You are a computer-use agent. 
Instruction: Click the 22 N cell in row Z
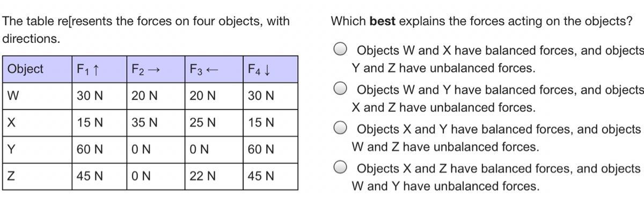[x=214, y=176]
